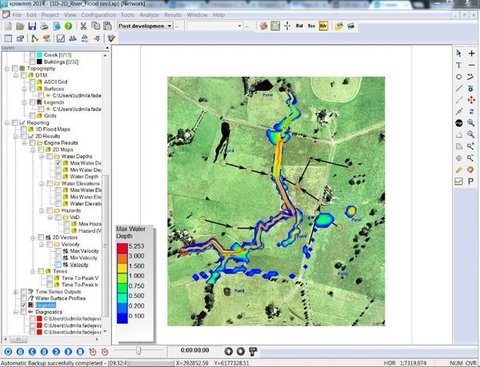The height and width of the screenshot is (367, 480).
Task: Click the animation time slider handle
Action: coord(139,351)
